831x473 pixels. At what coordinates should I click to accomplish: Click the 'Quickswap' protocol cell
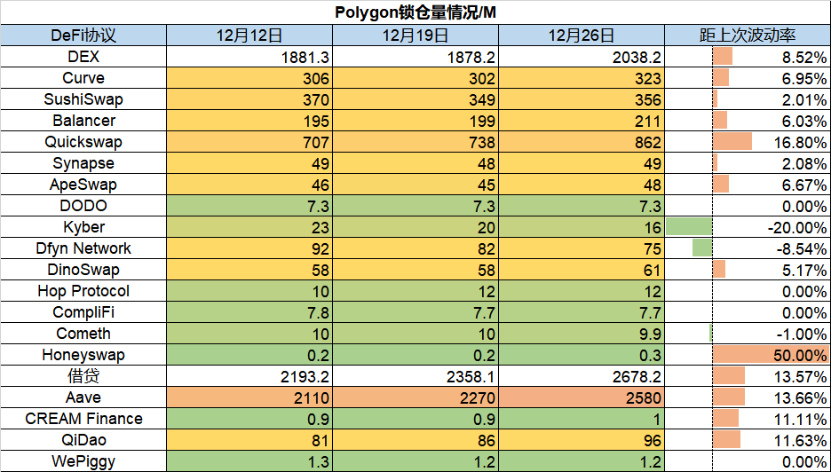tap(83, 142)
